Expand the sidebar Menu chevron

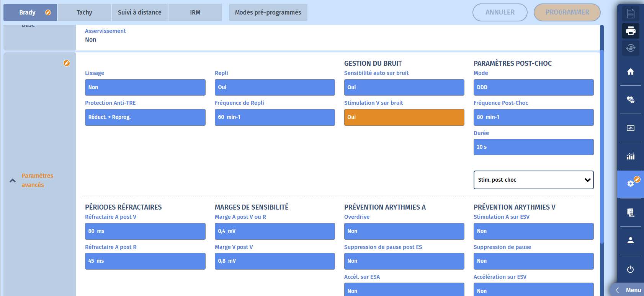[x=617, y=290]
